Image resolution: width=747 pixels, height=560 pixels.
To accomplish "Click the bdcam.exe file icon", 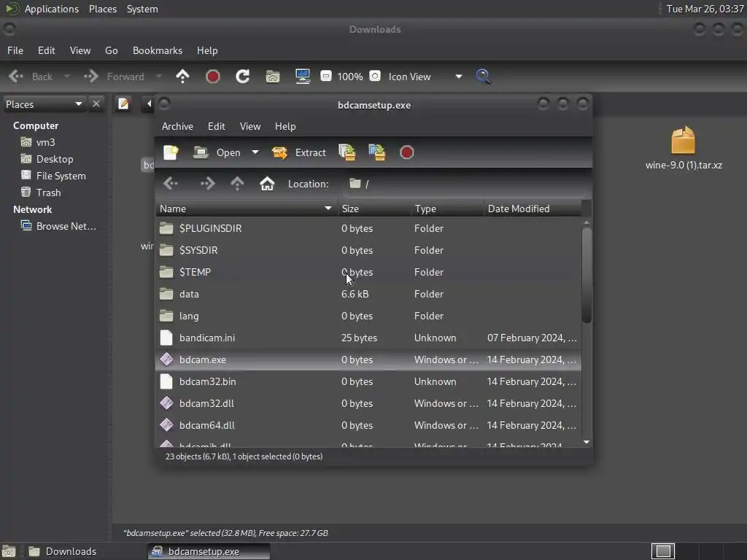I will tap(166, 359).
